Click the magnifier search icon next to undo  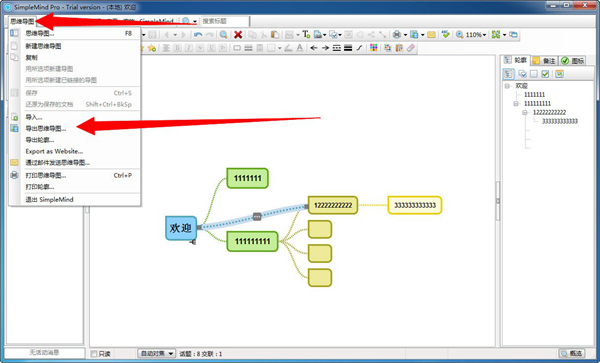click(x=223, y=35)
